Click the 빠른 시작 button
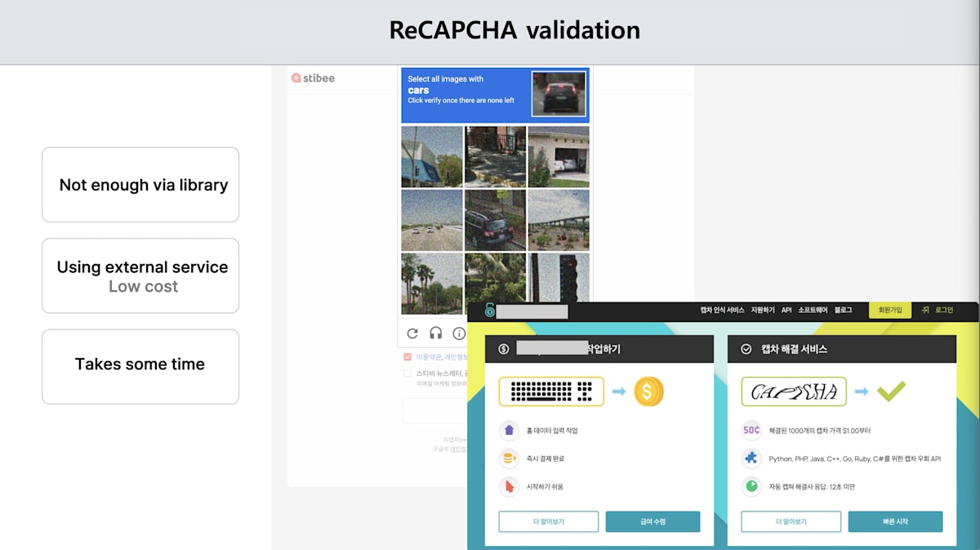 coord(895,521)
